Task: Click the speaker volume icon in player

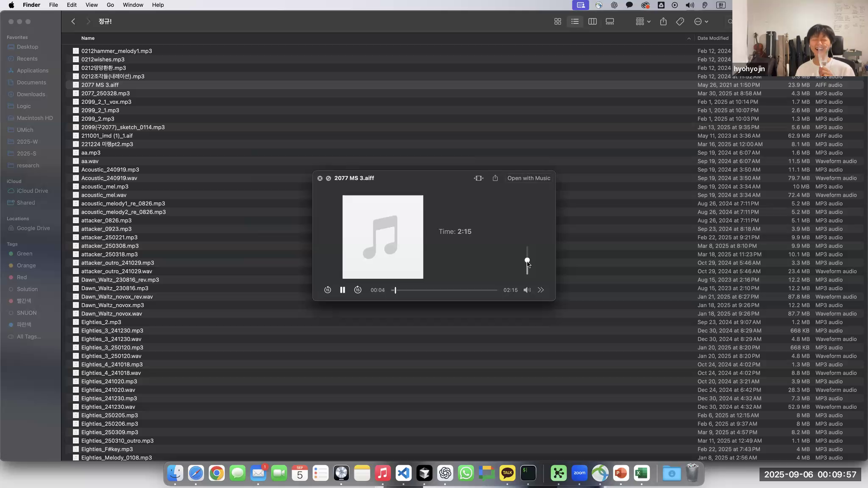Action: 527,290
